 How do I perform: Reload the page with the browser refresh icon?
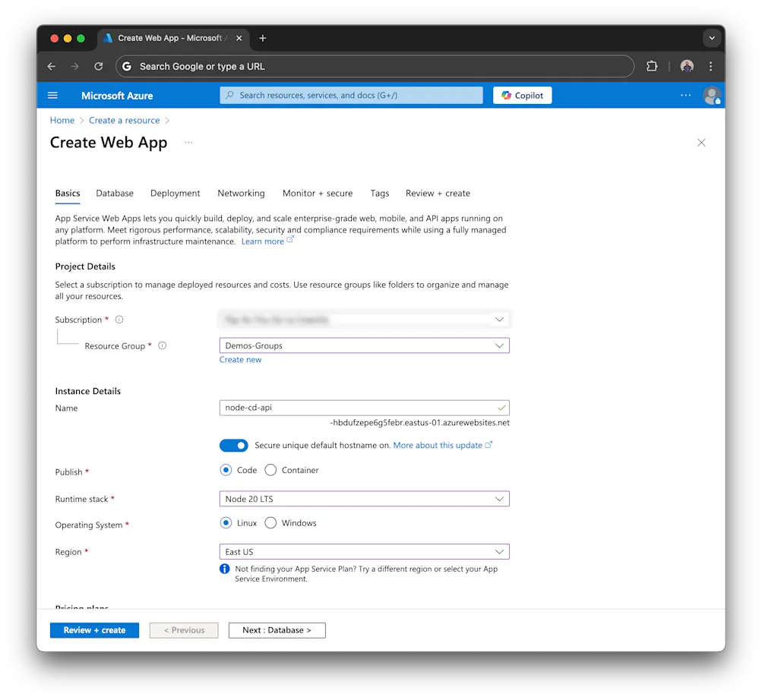[98, 66]
